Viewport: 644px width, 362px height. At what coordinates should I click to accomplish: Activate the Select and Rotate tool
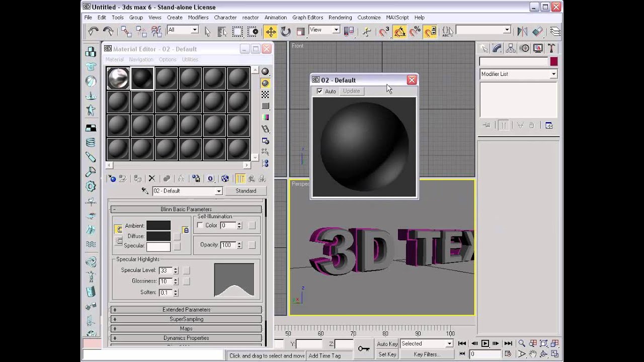(x=286, y=32)
